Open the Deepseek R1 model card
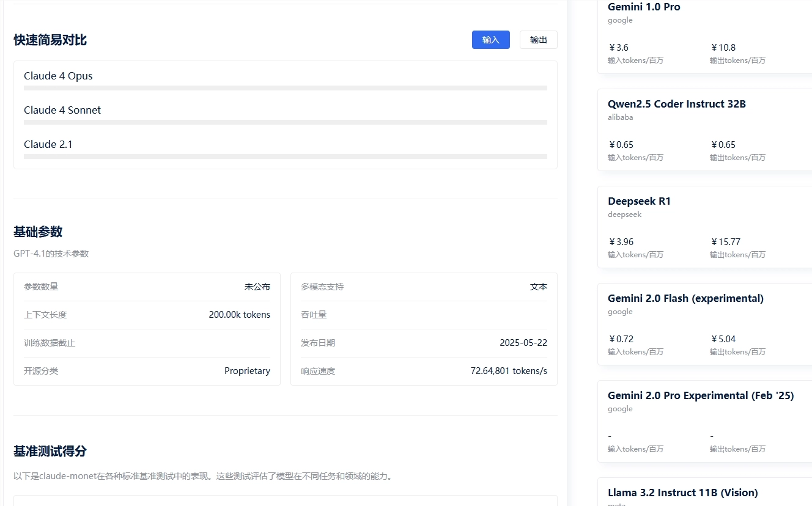Screen dimensions: 812x506 pyautogui.click(x=704, y=227)
